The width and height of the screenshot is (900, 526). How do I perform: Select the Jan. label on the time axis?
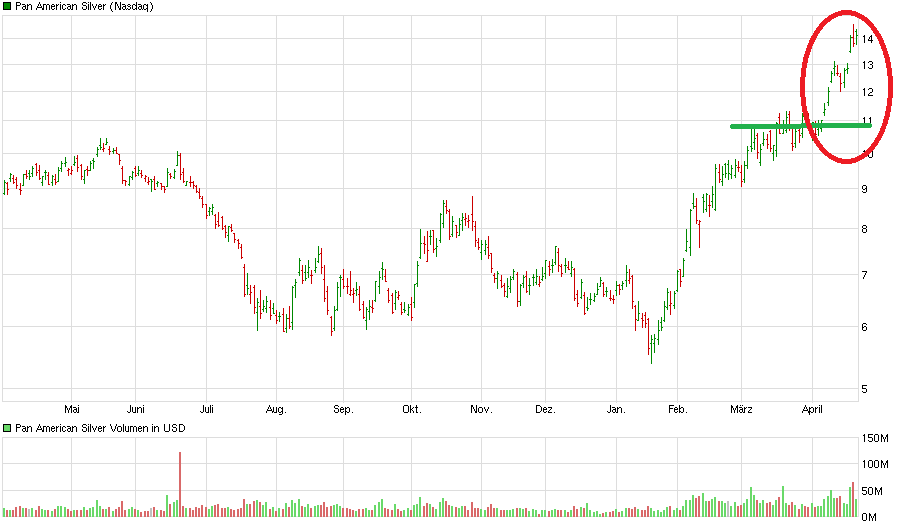click(x=616, y=409)
